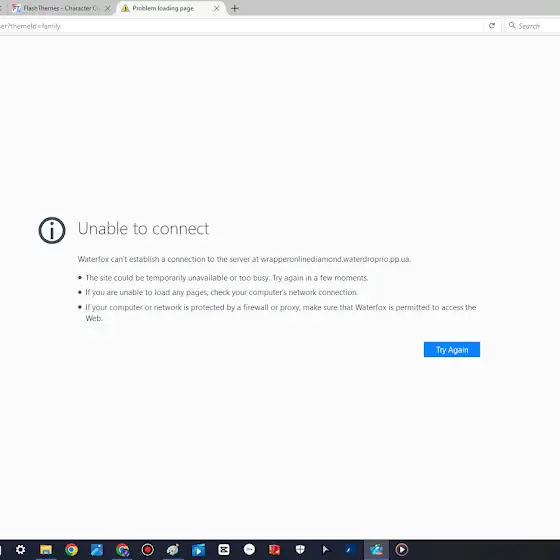
Task: Open the media player play icon in taskbar
Action: 401,550
